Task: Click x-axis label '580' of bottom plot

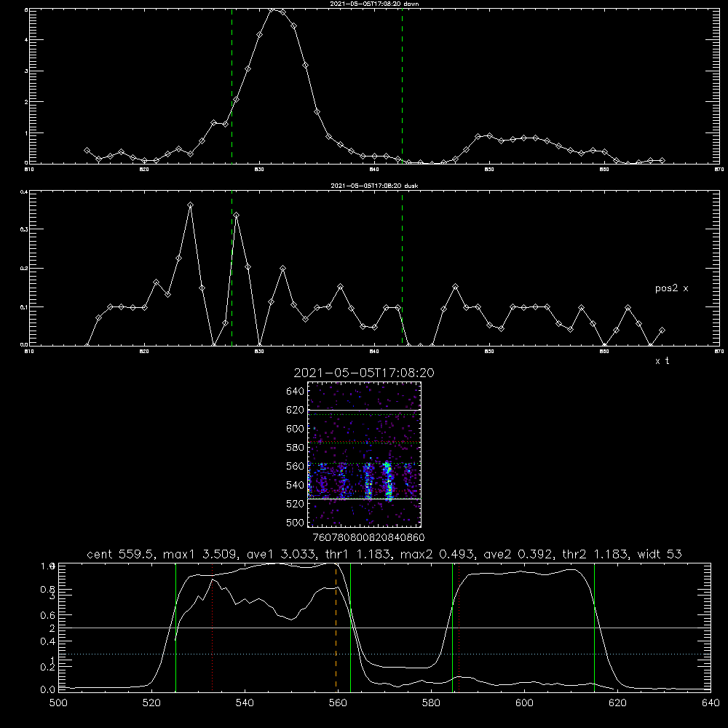Action: 431,703
